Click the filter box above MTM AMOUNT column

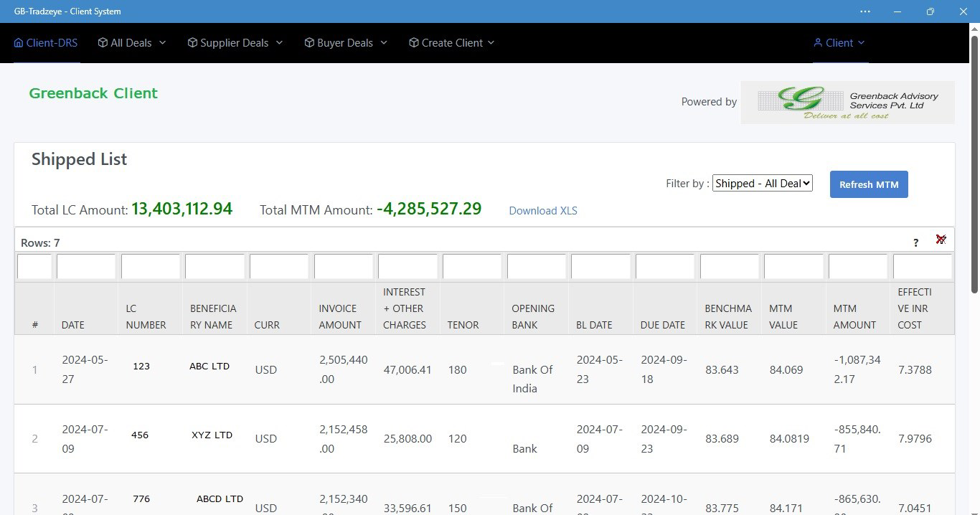(x=858, y=266)
